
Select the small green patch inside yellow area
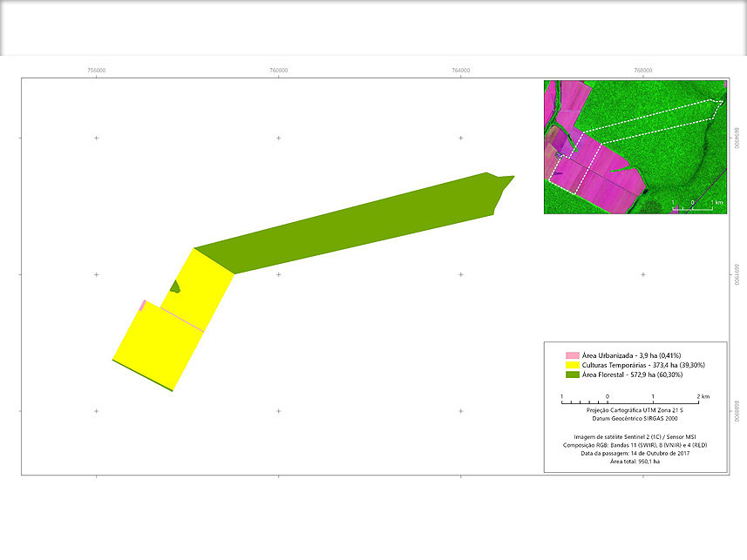(x=175, y=286)
